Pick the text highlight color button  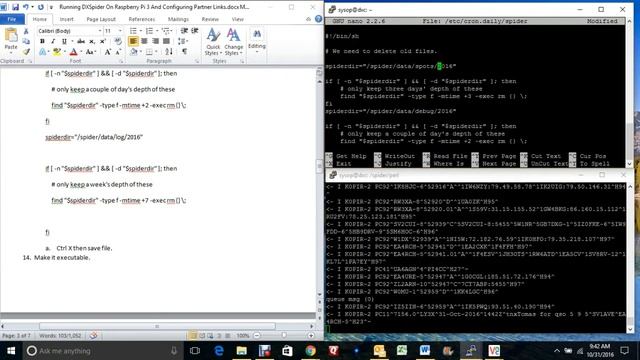tap(56, 52)
